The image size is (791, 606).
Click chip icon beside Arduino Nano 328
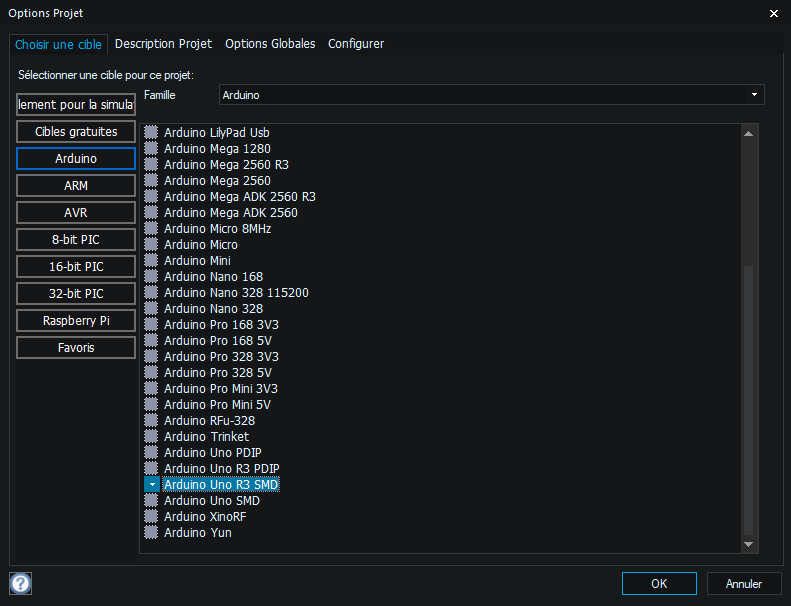151,308
